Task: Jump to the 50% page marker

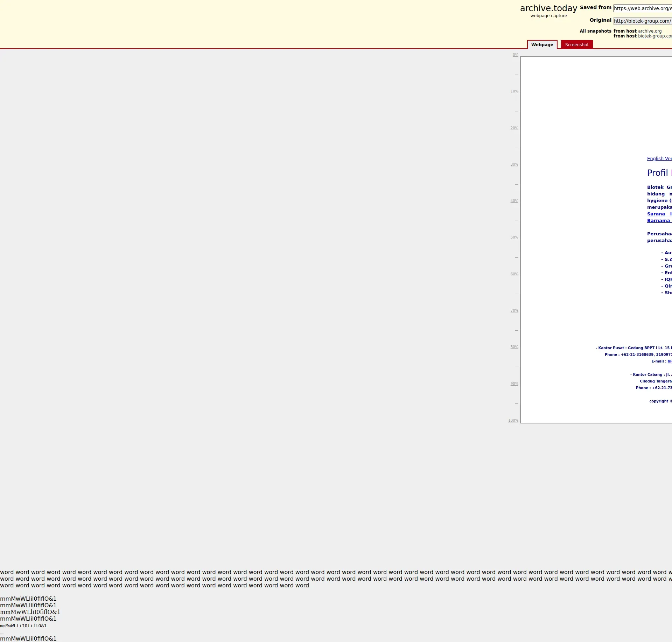Action: (x=514, y=237)
